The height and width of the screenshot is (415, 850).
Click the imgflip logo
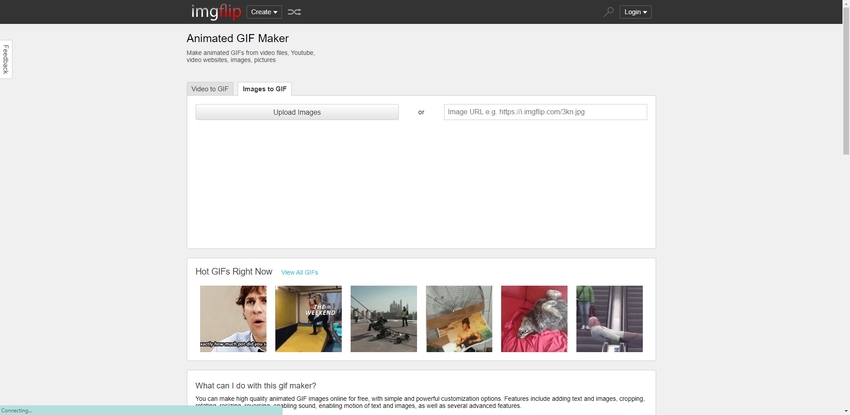pyautogui.click(x=214, y=12)
